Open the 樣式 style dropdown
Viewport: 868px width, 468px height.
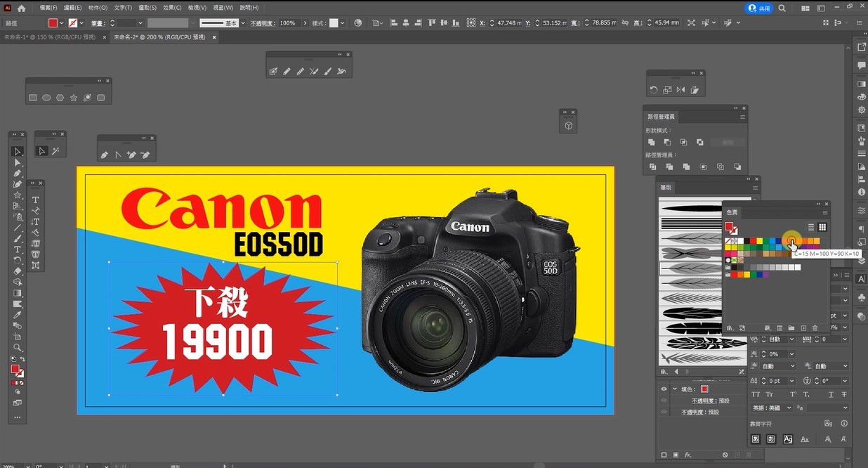[x=342, y=23]
